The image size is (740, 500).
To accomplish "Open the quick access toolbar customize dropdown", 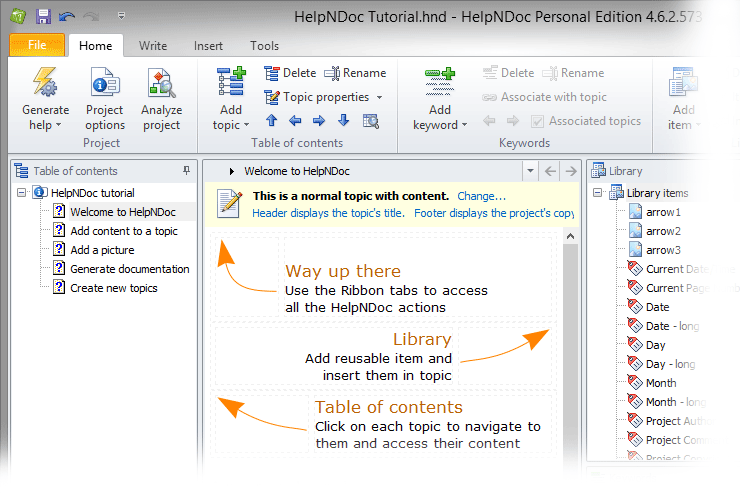I will click(x=121, y=16).
